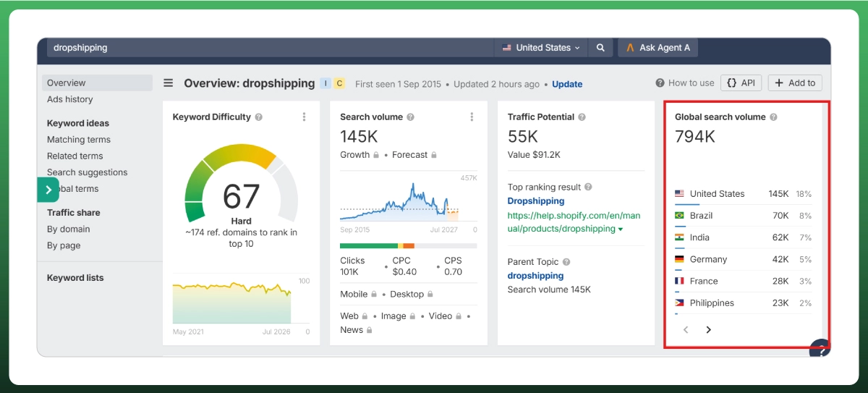Open By page under Traffic share

64,245
